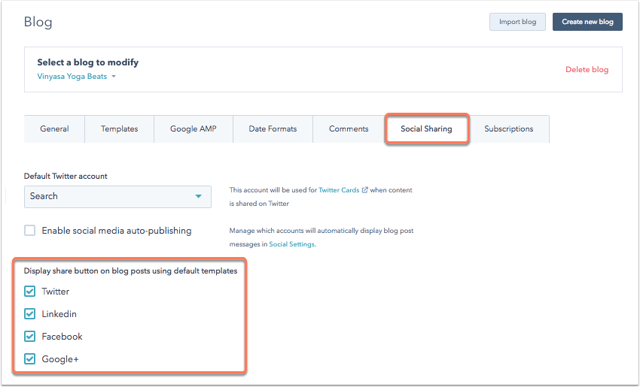
Task: Open the Vinyasa Yoga Beats blog selector
Action: 76,76
